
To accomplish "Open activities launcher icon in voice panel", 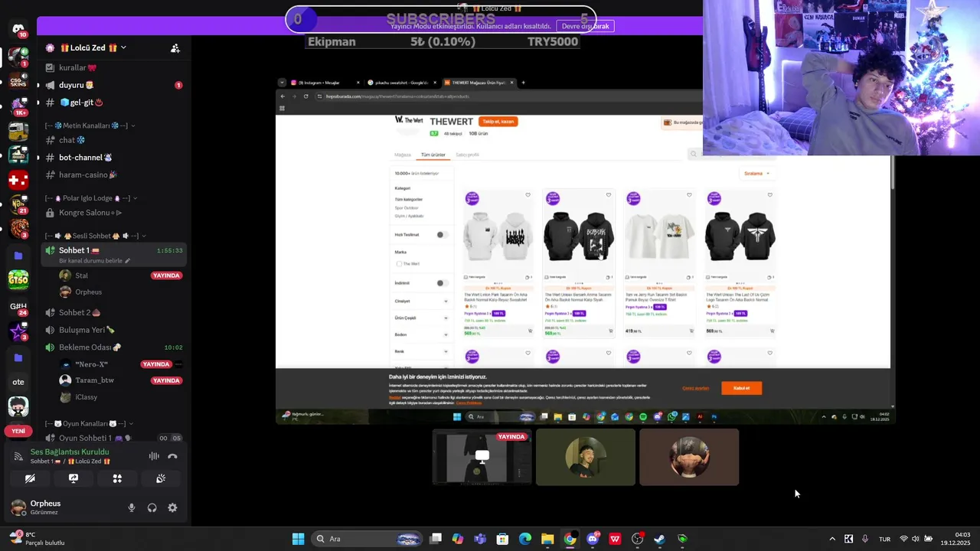I will (x=117, y=478).
